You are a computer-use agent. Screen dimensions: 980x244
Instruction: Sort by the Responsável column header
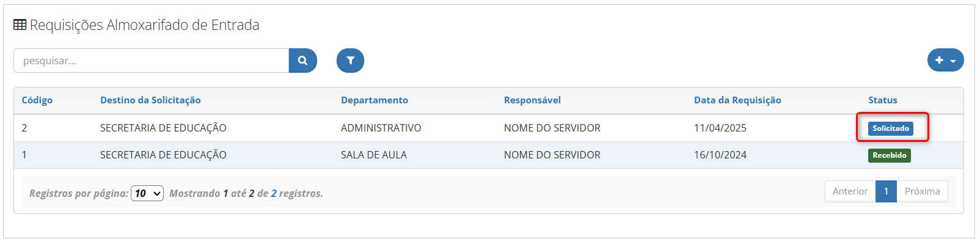[x=532, y=100]
